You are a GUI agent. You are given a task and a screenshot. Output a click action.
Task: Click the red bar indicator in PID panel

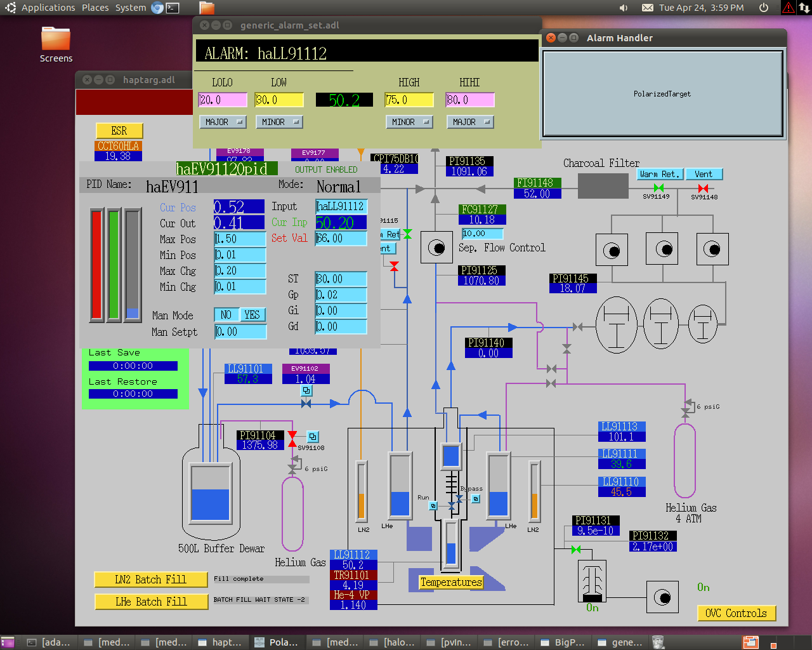(x=96, y=265)
